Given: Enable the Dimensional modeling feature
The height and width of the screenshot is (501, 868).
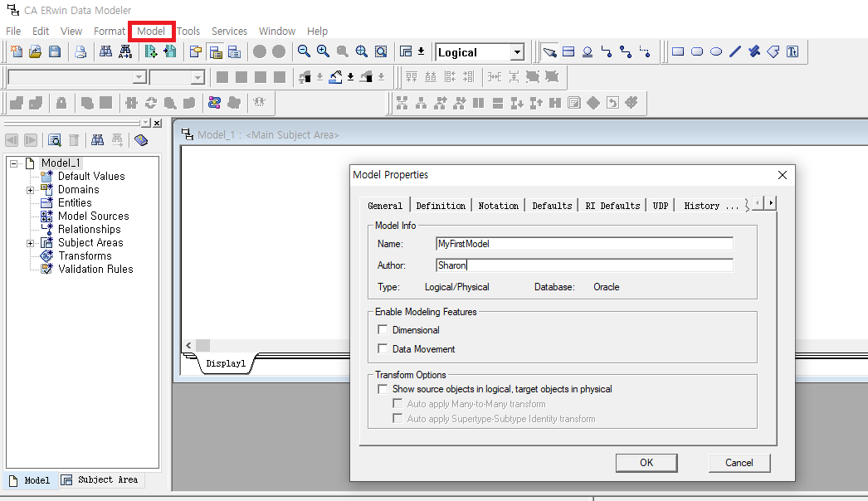Looking at the screenshot, I should (383, 330).
